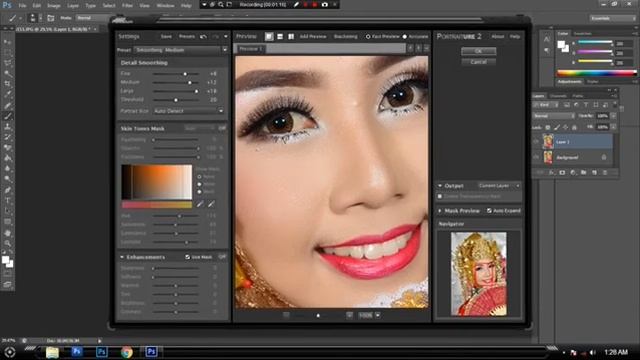The height and width of the screenshot is (360, 640).
Task: Toggle Auto Expand checkbox
Action: (x=489, y=211)
